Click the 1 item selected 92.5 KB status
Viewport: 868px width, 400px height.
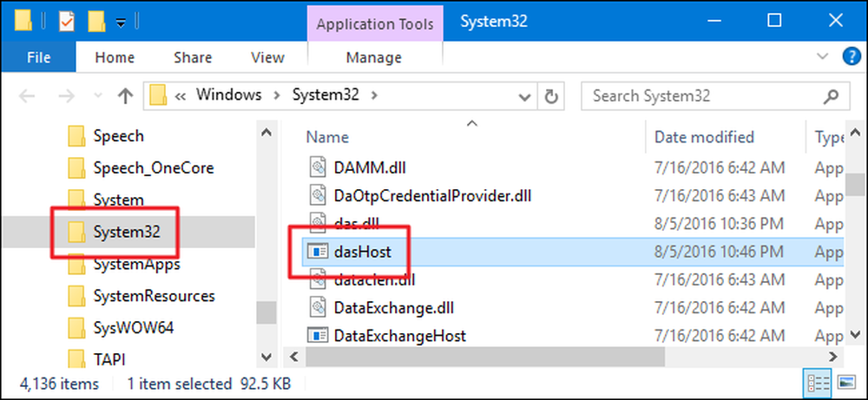click(209, 384)
